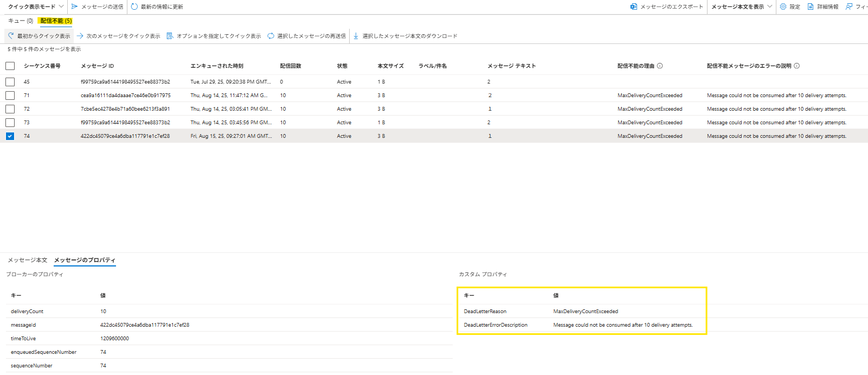Screen dimensions: 868x375
Task: Switch to the キュー (0) tab
Action: (21, 21)
